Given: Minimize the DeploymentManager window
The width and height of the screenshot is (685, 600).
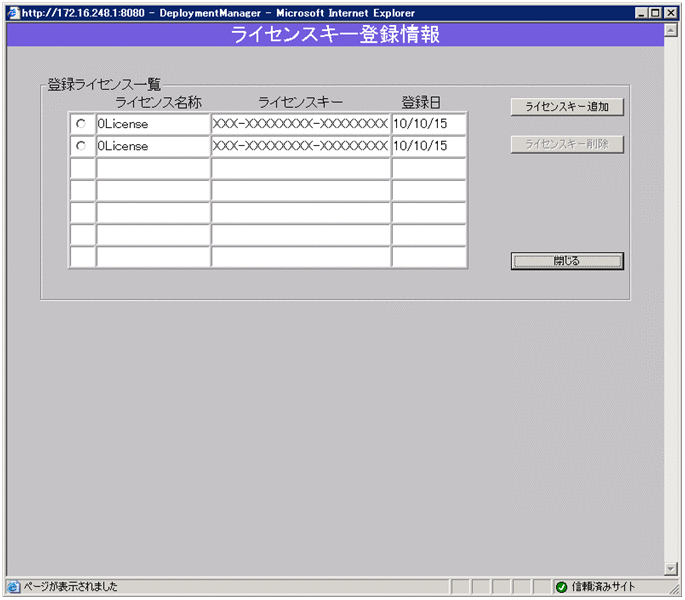Looking at the screenshot, I should coord(641,13).
